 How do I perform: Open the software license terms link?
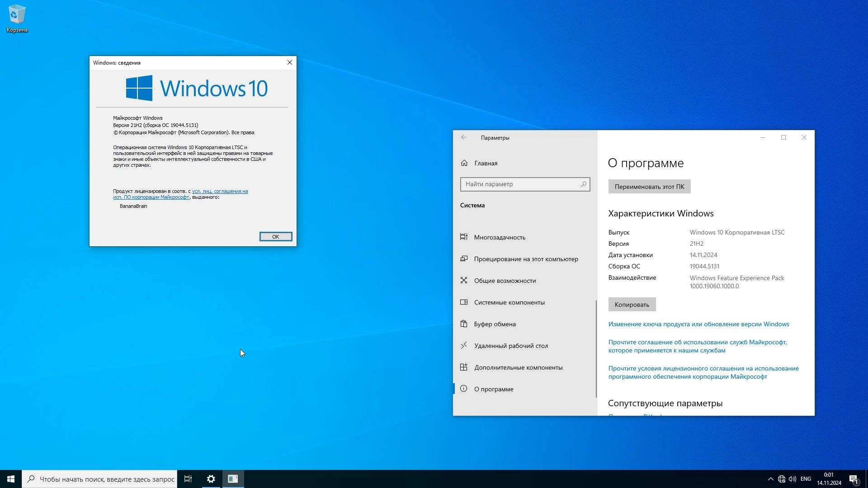pos(703,372)
